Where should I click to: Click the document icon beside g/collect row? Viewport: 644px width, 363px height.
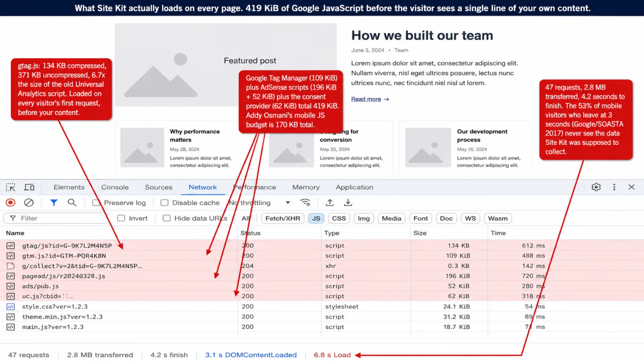10,266
